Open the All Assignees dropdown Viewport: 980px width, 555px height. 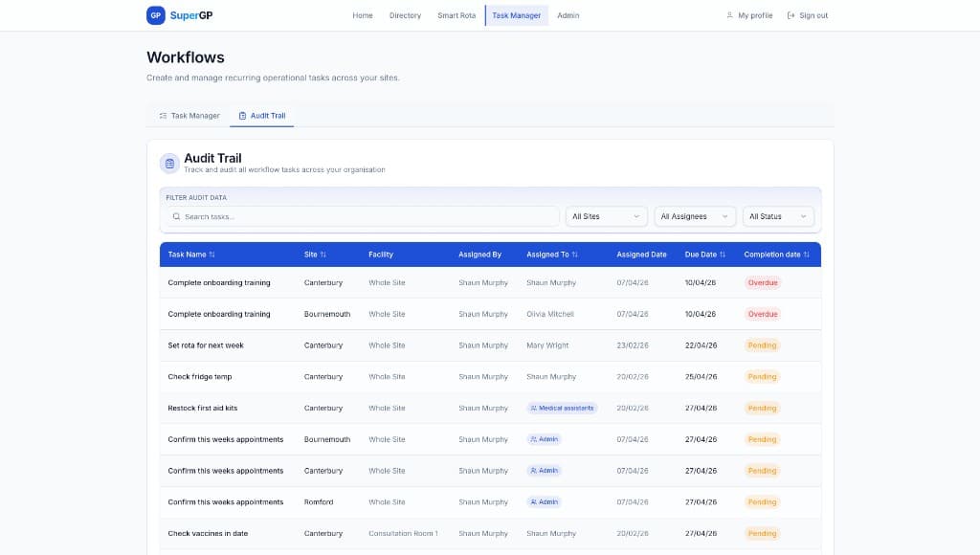(x=695, y=216)
